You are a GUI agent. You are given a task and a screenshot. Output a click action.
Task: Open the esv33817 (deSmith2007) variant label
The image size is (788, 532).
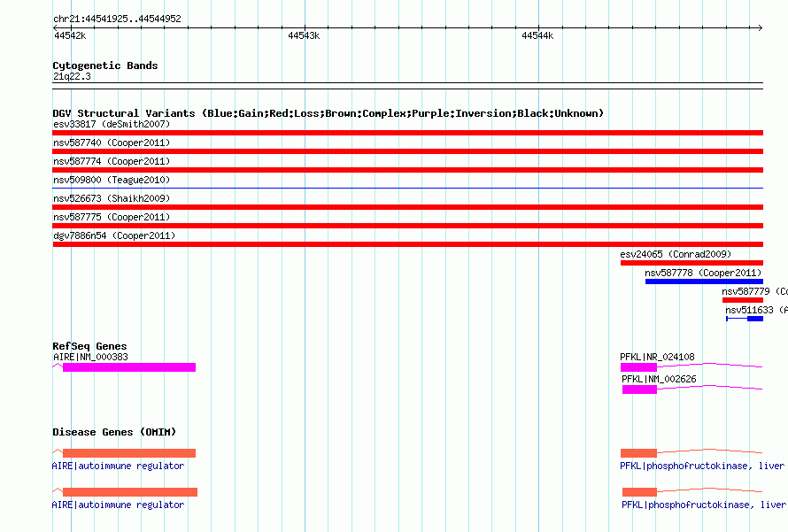coord(112,124)
